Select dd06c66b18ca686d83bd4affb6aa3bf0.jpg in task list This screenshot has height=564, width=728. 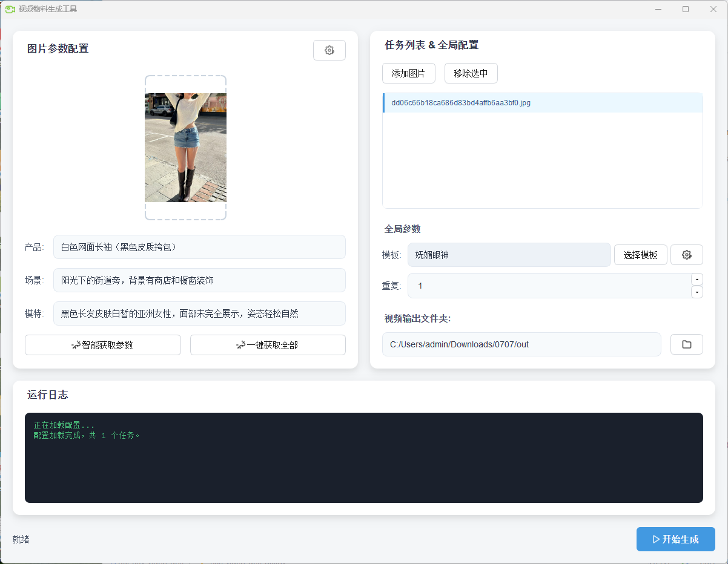click(460, 103)
